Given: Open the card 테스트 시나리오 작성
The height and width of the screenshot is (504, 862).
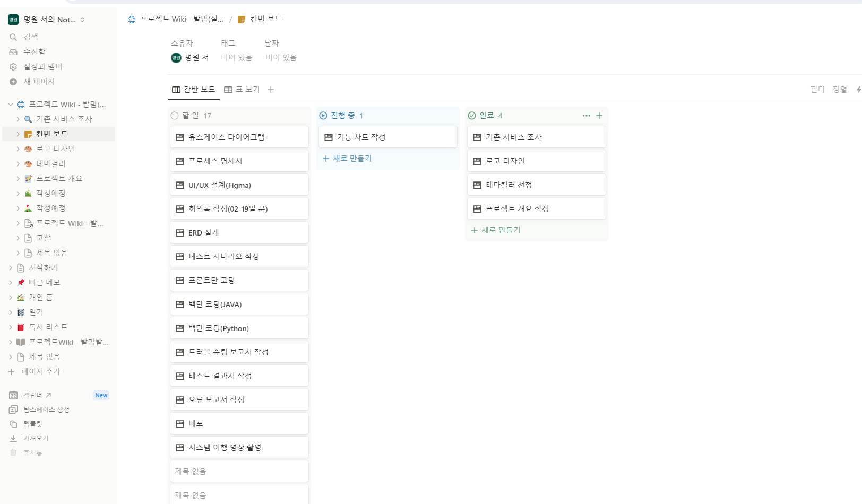Looking at the screenshot, I should [239, 257].
